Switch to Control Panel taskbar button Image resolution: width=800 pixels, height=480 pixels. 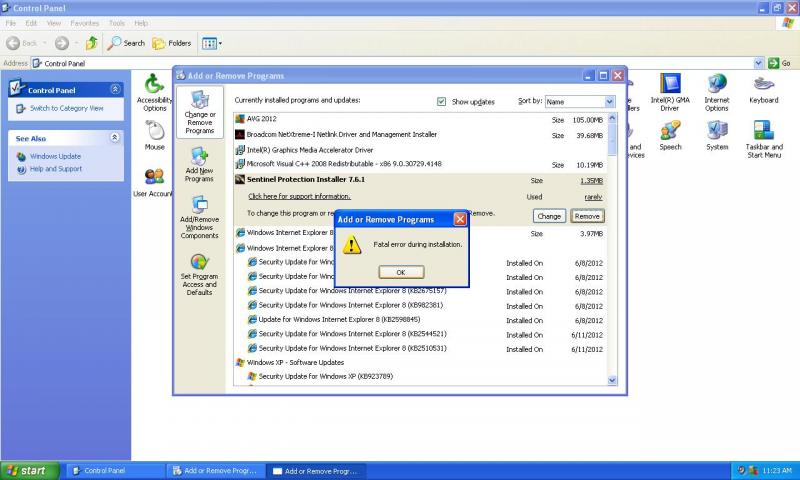(116, 471)
